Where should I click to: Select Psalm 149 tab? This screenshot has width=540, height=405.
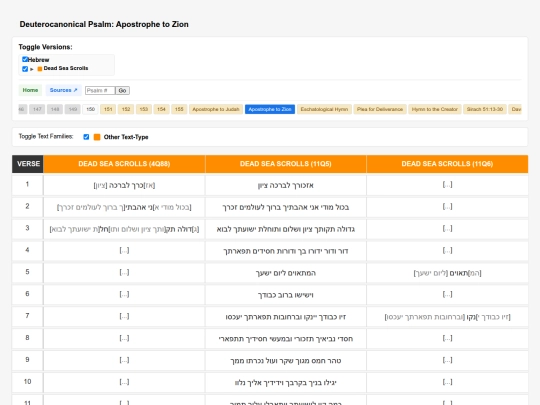[73, 109]
